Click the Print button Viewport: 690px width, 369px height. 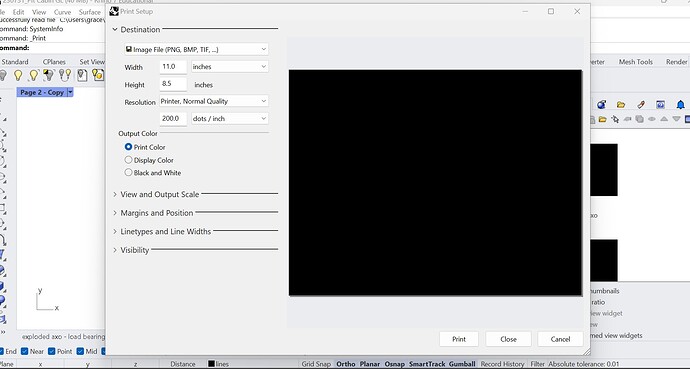[459, 339]
